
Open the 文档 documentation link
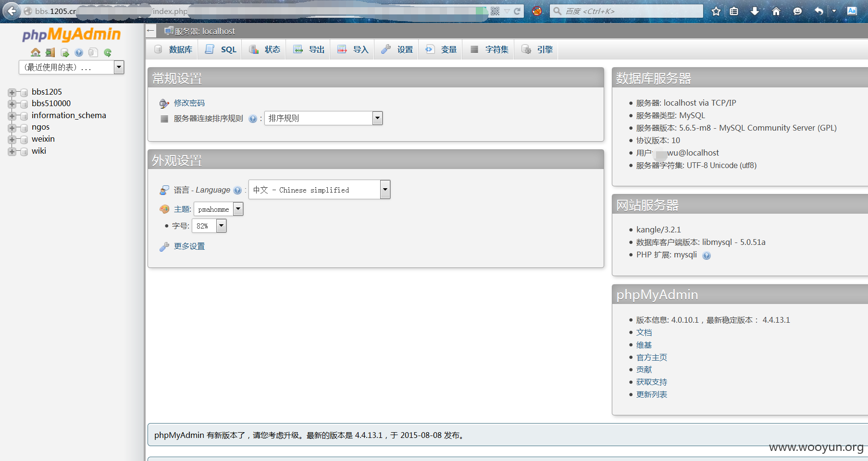(x=644, y=332)
